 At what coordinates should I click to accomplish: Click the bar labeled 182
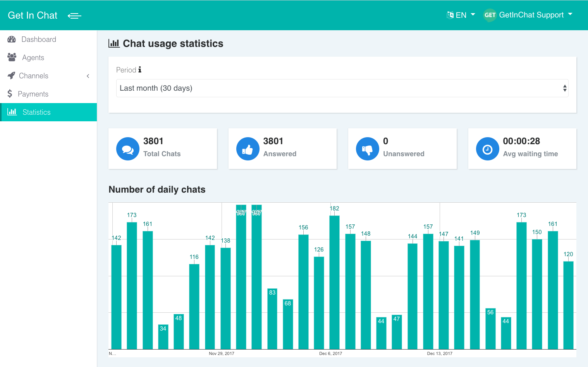pyautogui.click(x=335, y=282)
